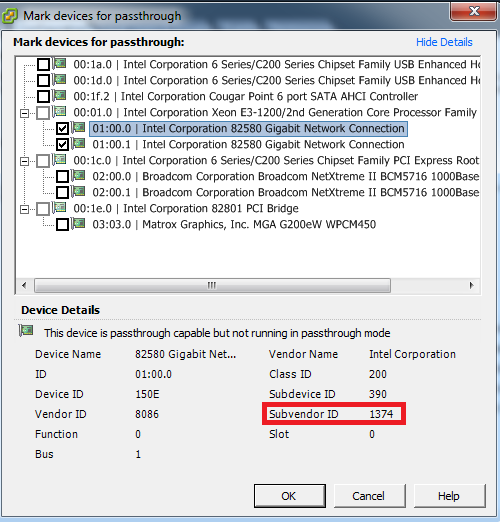Image resolution: width=500 pixels, height=522 pixels.
Task: Click the Device ID value '150E'
Action: 147,394
